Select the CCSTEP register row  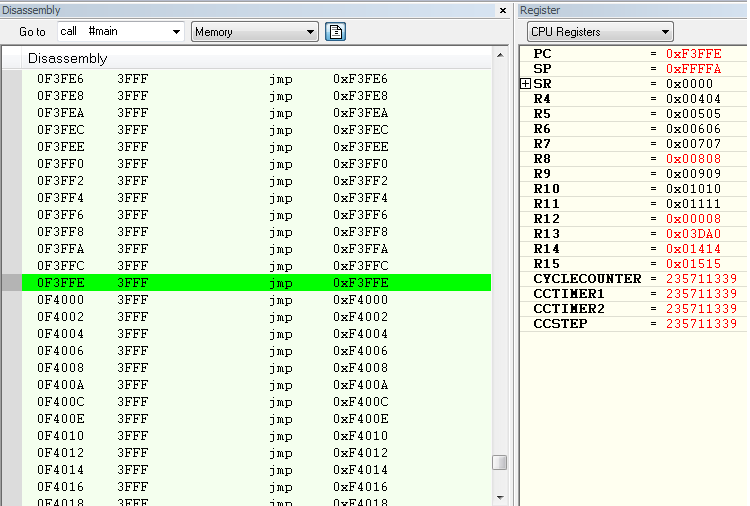pos(633,324)
